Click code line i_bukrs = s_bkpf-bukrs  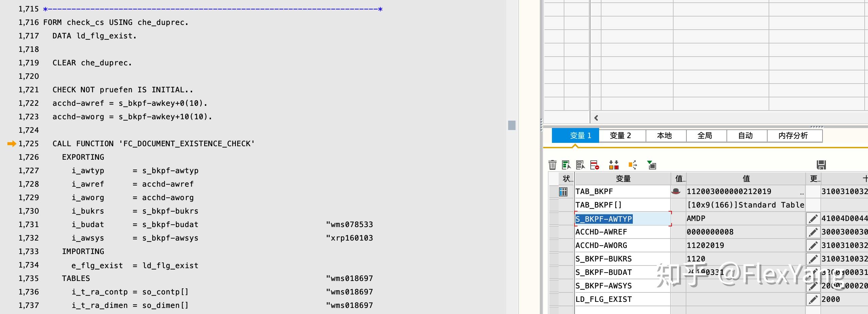pyautogui.click(x=135, y=211)
